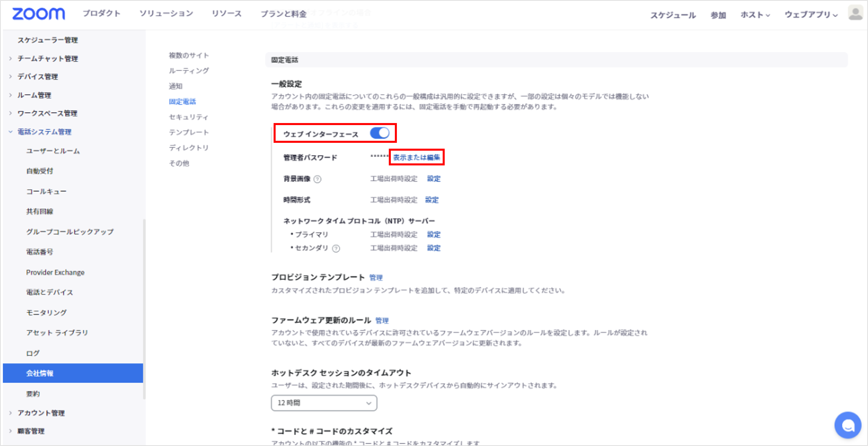
Task: Click 管理 link beside ファームウェア更新のルール
Action: click(x=382, y=321)
